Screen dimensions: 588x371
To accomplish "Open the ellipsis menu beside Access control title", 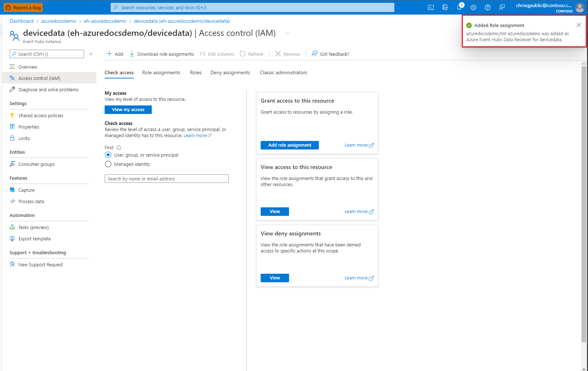I will 287,33.
